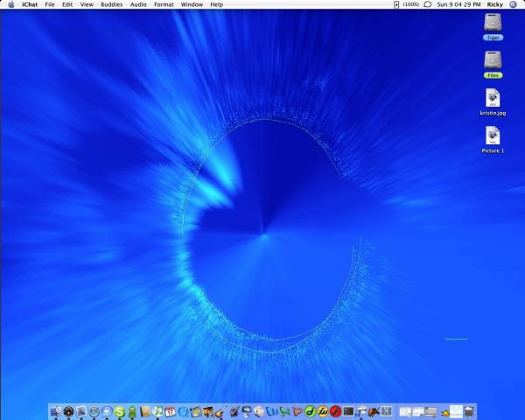The height and width of the screenshot is (420, 525).
Task: Open the Buddies menu
Action: (111, 4)
